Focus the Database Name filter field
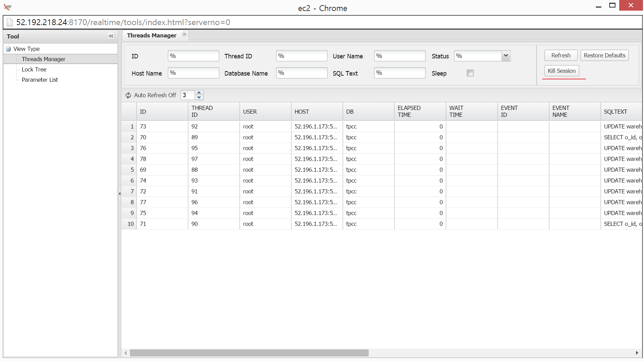 coord(302,73)
